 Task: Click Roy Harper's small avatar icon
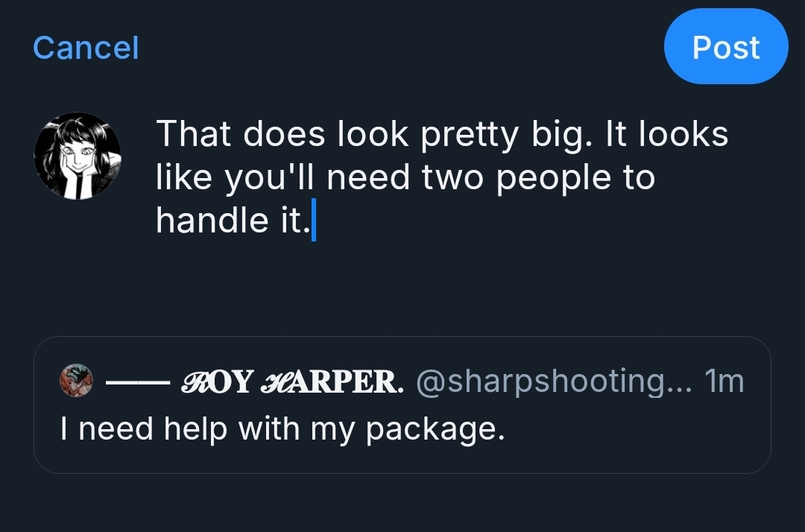[76, 381]
